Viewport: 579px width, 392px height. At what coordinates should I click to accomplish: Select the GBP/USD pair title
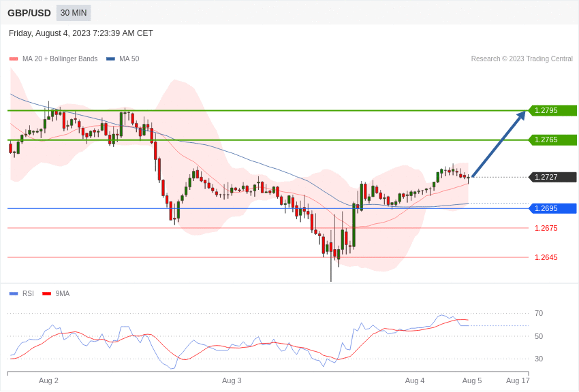[29, 13]
